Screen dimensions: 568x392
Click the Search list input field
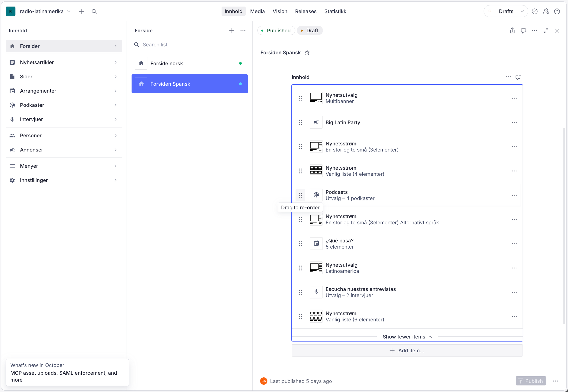click(190, 45)
